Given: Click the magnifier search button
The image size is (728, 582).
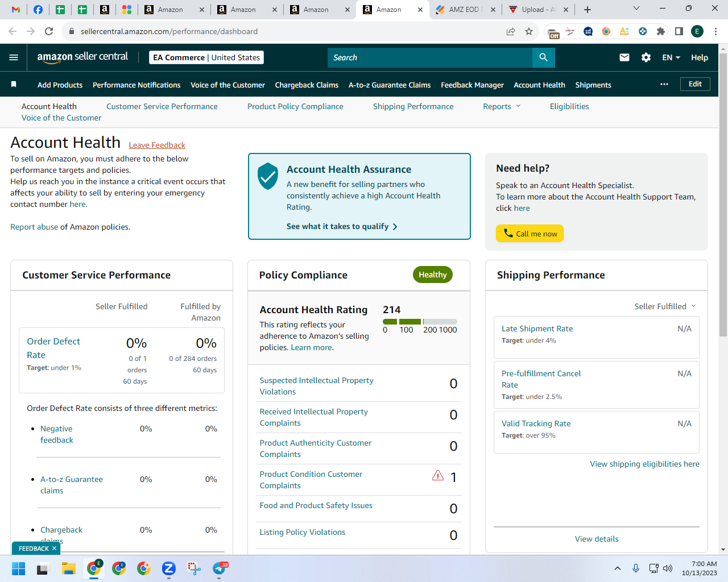Looking at the screenshot, I should coord(543,57).
